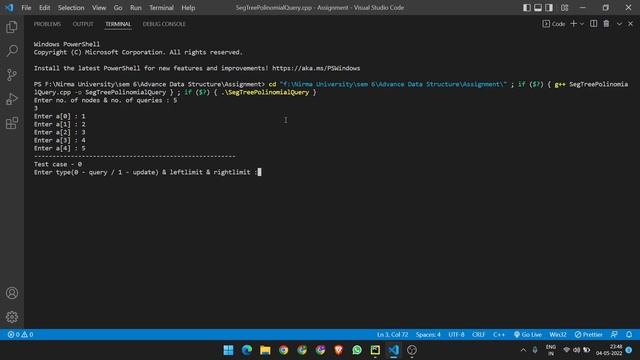
Task: Open the File menu
Action: [x=26, y=8]
